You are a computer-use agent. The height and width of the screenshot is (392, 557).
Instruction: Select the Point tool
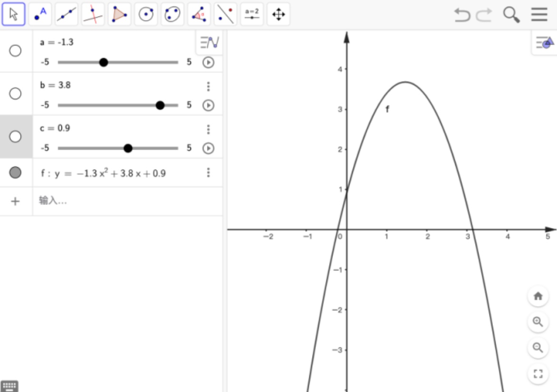[x=40, y=15]
